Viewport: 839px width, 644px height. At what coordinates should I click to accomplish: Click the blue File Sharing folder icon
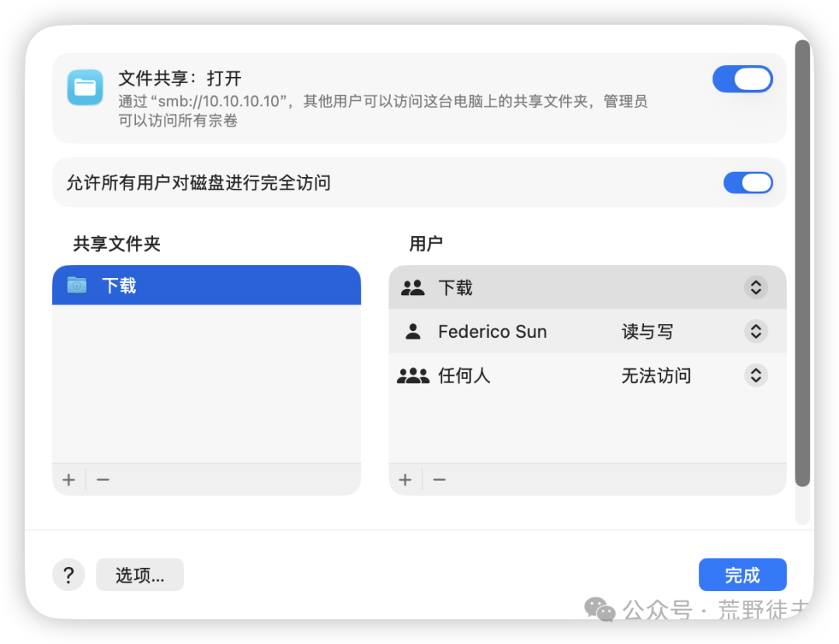[x=85, y=87]
